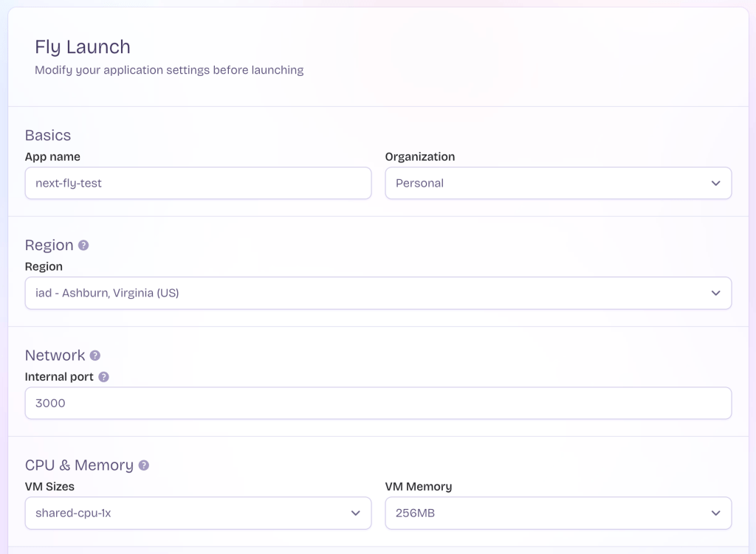Click the help icon next to Network

pos(95,356)
